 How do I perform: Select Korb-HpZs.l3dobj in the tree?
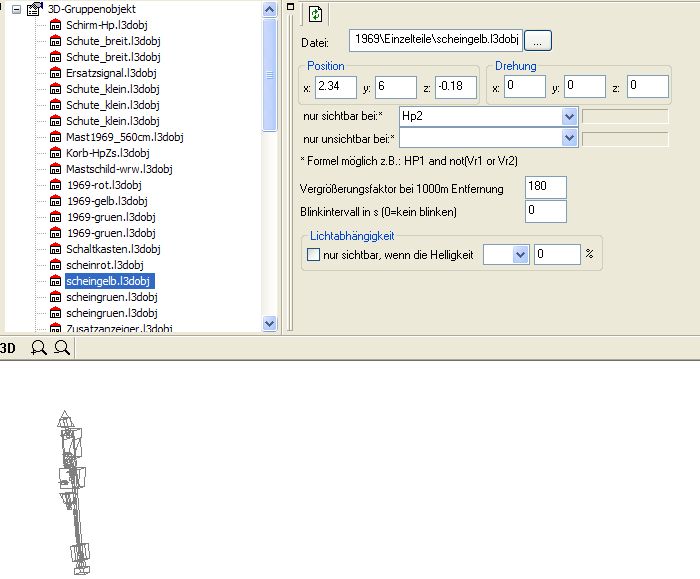[108, 153]
